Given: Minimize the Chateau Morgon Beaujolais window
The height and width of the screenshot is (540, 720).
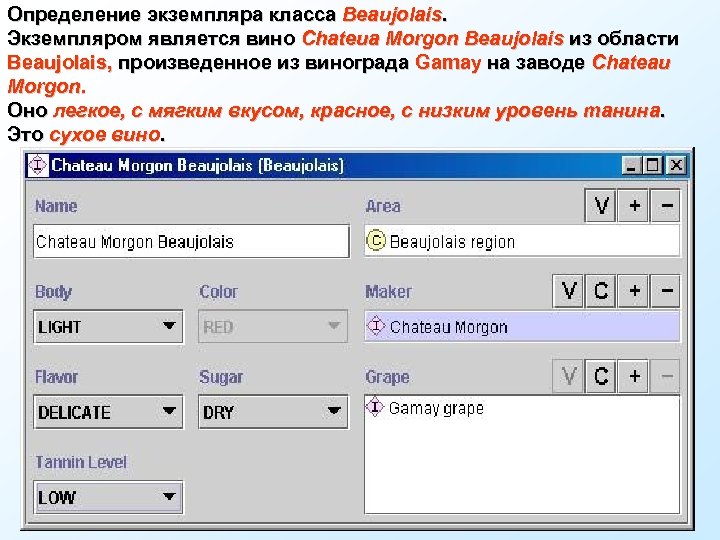Looking at the screenshot, I should click(x=630, y=165).
